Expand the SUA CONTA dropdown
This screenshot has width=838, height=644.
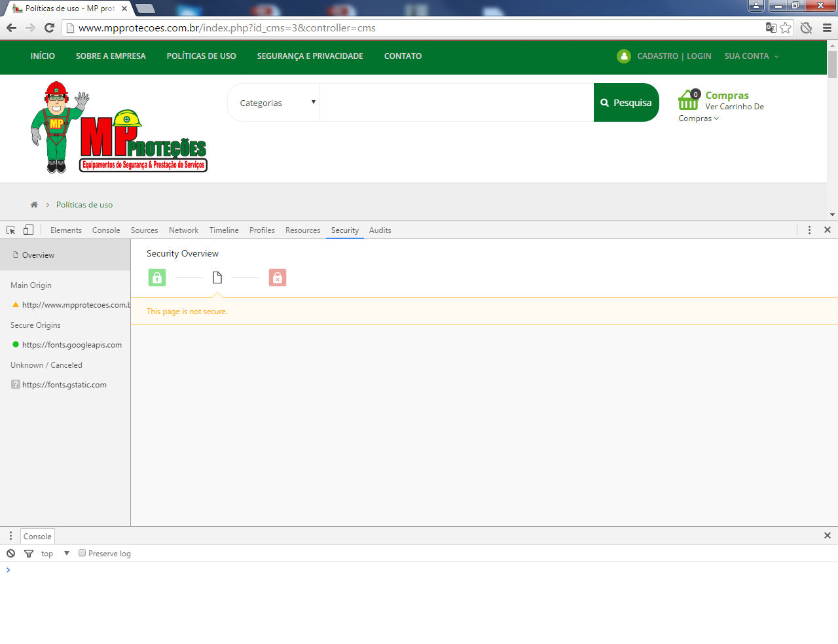[752, 56]
